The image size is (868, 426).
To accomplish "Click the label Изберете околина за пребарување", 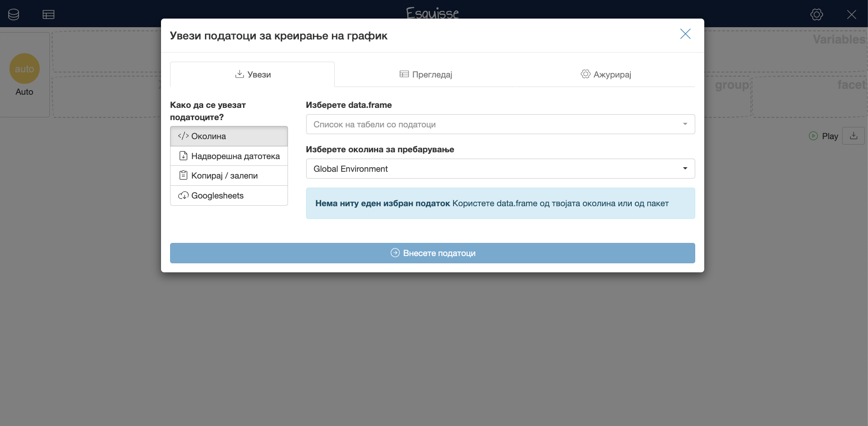I will pyautogui.click(x=380, y=149).
